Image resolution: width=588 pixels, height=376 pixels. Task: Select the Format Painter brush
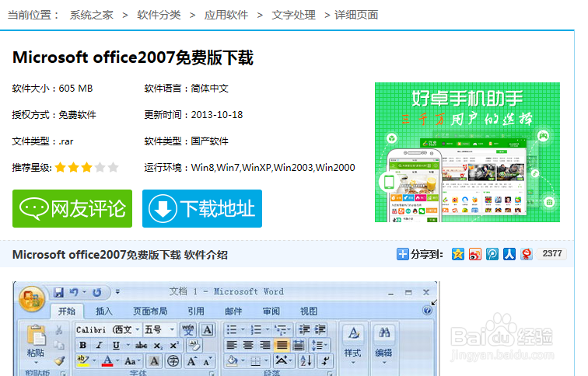59,360
